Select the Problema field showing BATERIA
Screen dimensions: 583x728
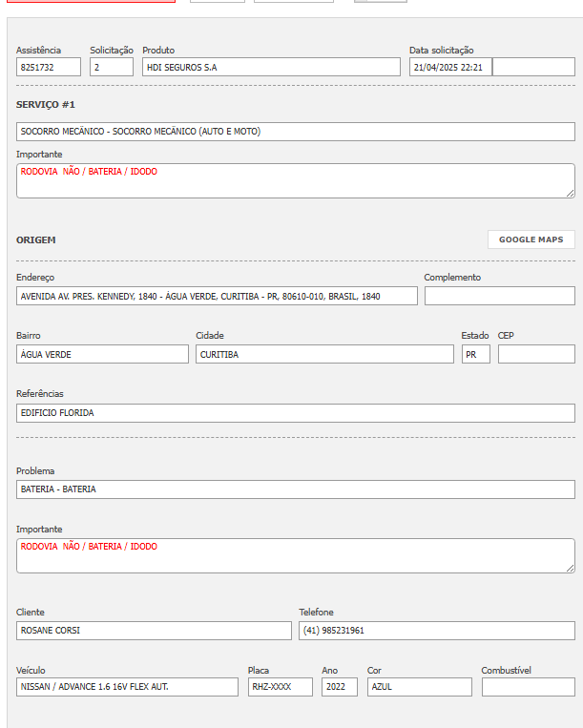[x=296, y=489]
